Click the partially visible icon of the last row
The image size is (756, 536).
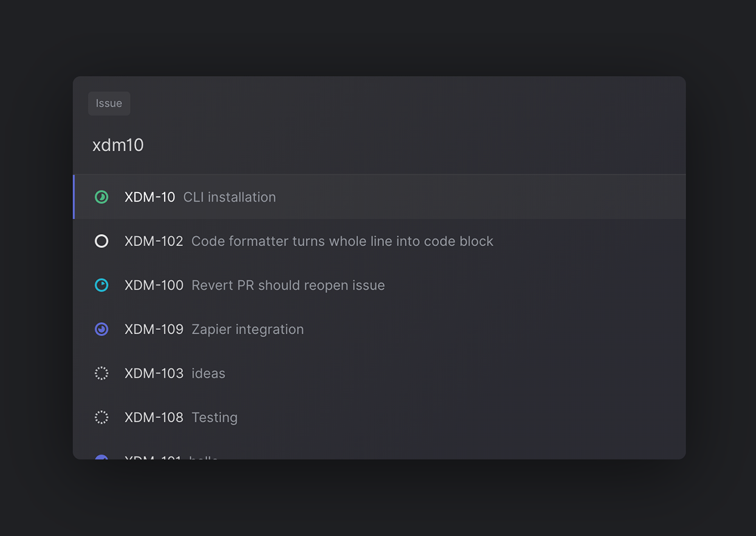[x=101, y=457]
